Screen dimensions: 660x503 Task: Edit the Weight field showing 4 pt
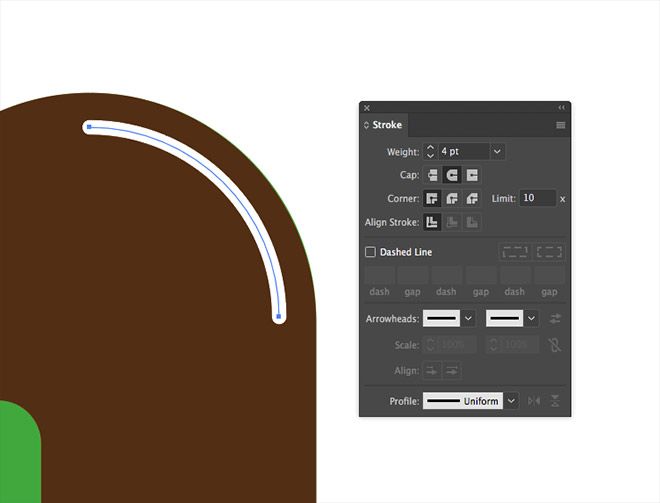tap(463, 152)
